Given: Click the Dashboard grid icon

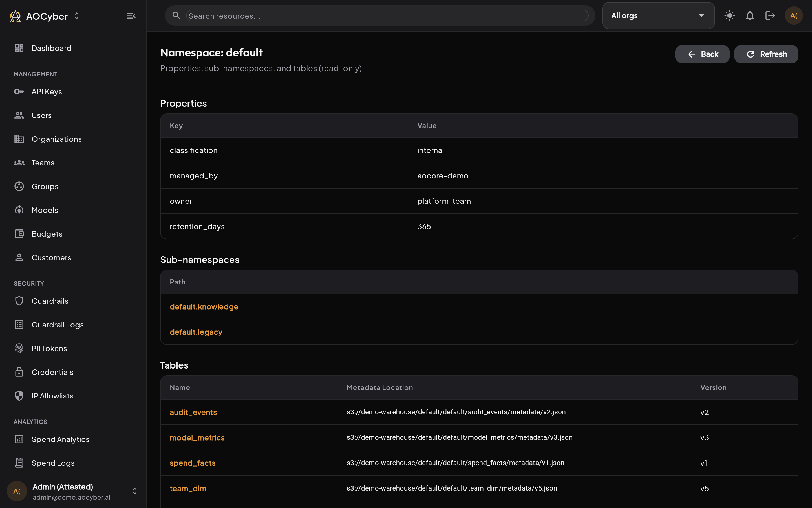Looking at the screenshot, I should [19, 48].
